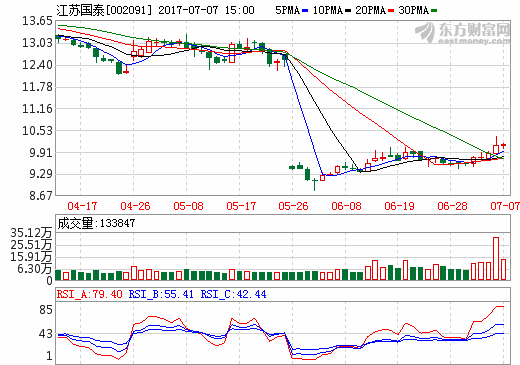This screenshot has width=520, height=365.
Task: Click the 9.91 price axis label
Action: point(41,153)
